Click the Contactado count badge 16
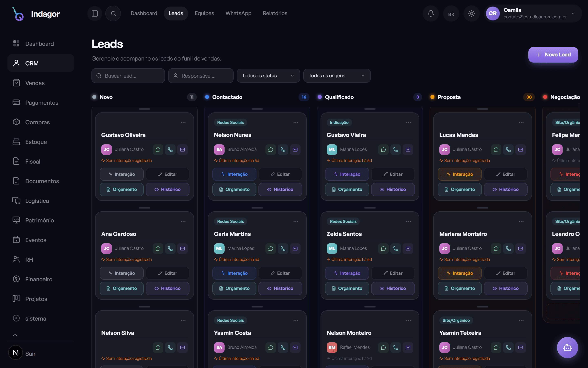Viewport: 588px width, 368px height. [304, 97]
